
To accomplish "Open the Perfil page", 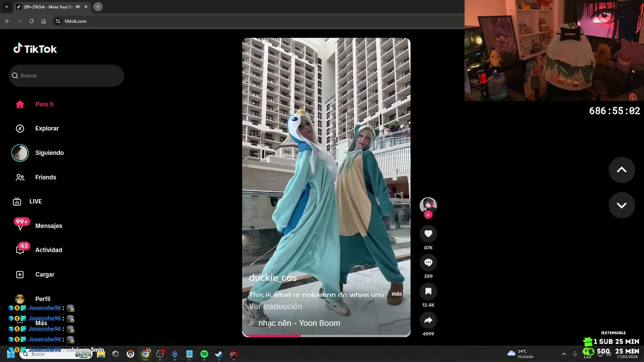I will click(42, 299).
